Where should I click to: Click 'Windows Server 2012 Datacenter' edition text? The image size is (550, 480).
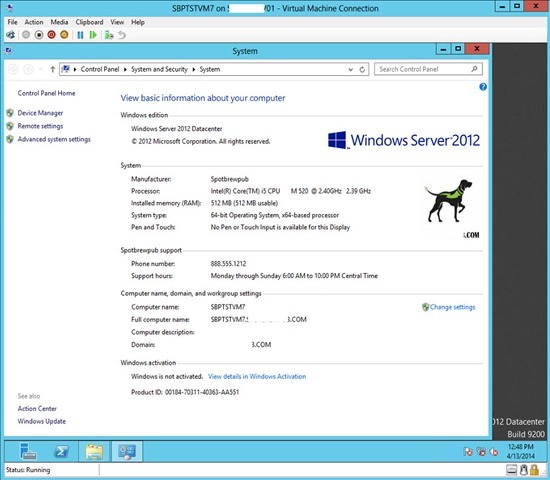point(177,129)
